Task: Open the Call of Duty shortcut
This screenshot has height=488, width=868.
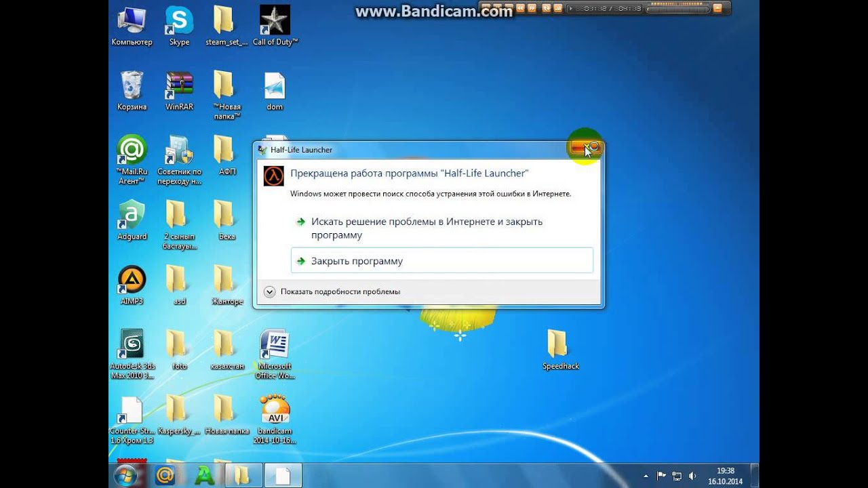Action: point(275,26)
